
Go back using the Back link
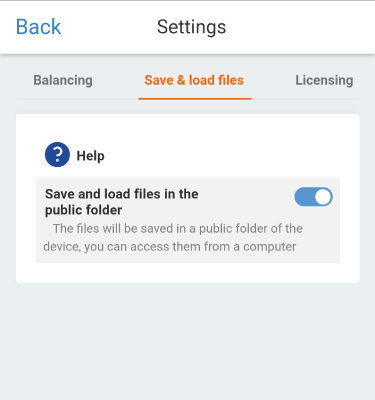[x=38, y=27]
